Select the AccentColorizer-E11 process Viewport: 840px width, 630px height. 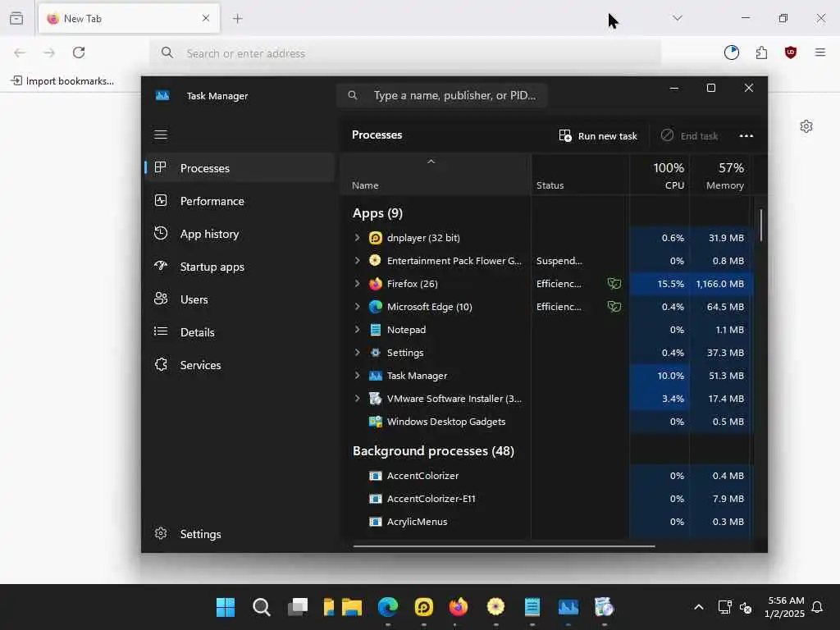(x=546, y=499)
